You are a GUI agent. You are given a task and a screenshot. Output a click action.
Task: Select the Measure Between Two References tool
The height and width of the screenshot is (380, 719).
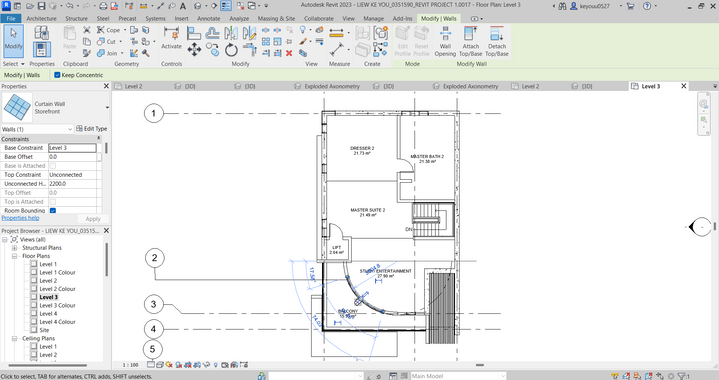(x=337, y=50)
